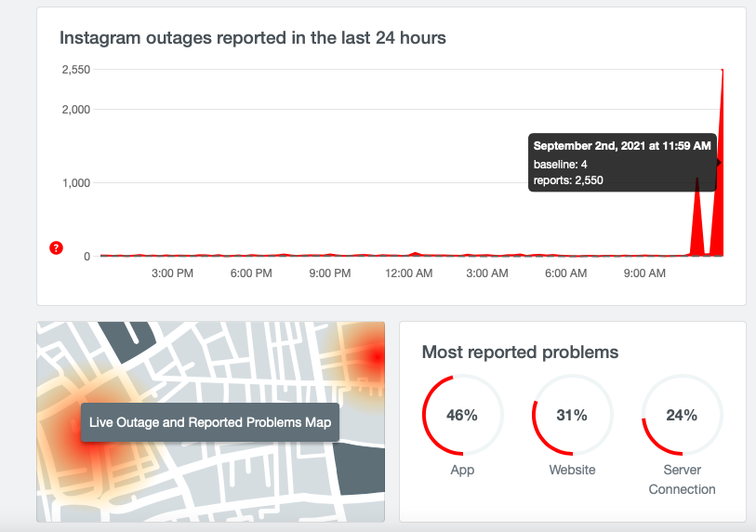Image resolution: width=756 pixels, height=532 pixels.
Task: Click the 9:00 AM axis label
Action: (644, 273)
